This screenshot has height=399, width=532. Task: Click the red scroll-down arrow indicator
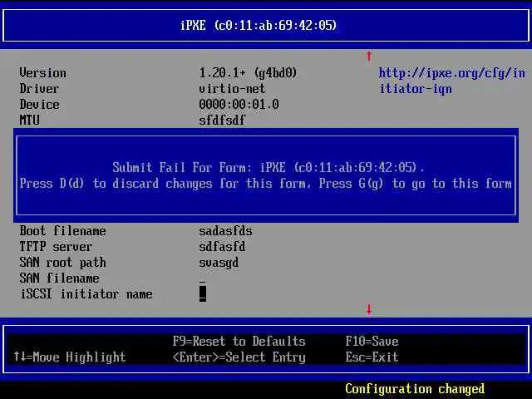click(369, 309)
